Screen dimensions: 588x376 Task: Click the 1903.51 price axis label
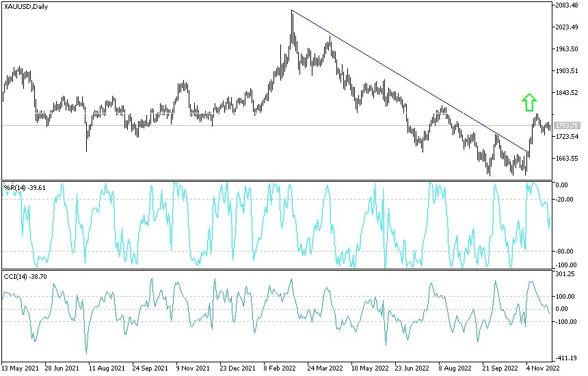[567, 71]
